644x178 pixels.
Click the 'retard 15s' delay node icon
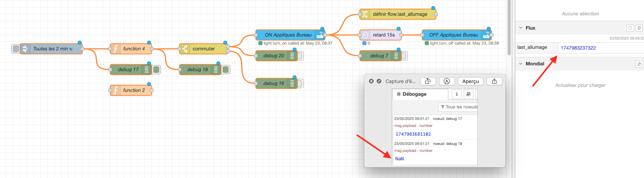[365, 35]
